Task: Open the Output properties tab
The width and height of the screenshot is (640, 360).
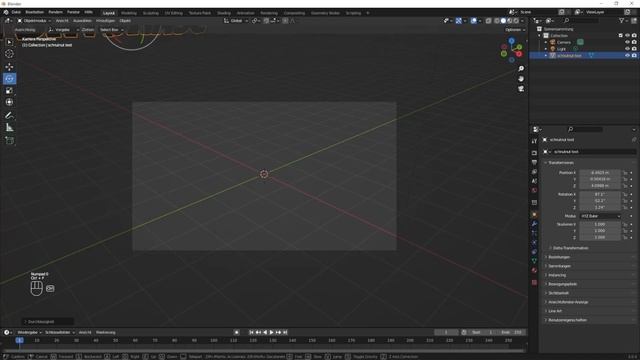Action: click(534, 162)
